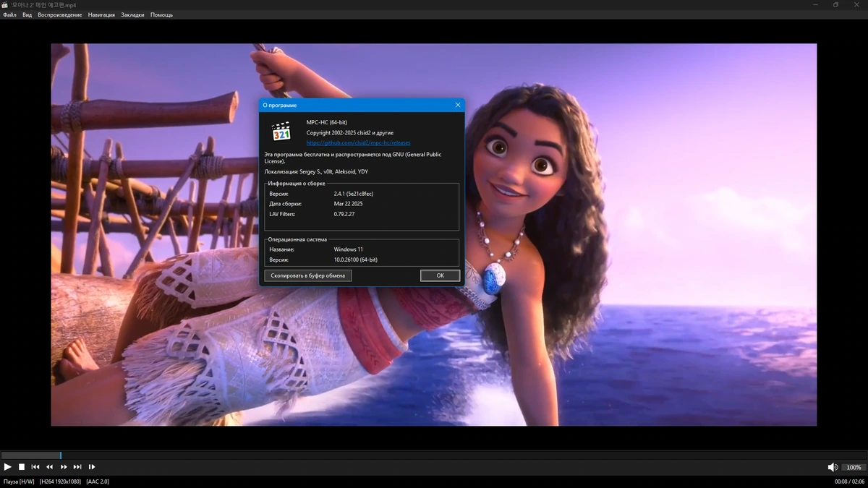Open the Навигация menu
This screenshot has height=488, width=868.
pos(101,14)
